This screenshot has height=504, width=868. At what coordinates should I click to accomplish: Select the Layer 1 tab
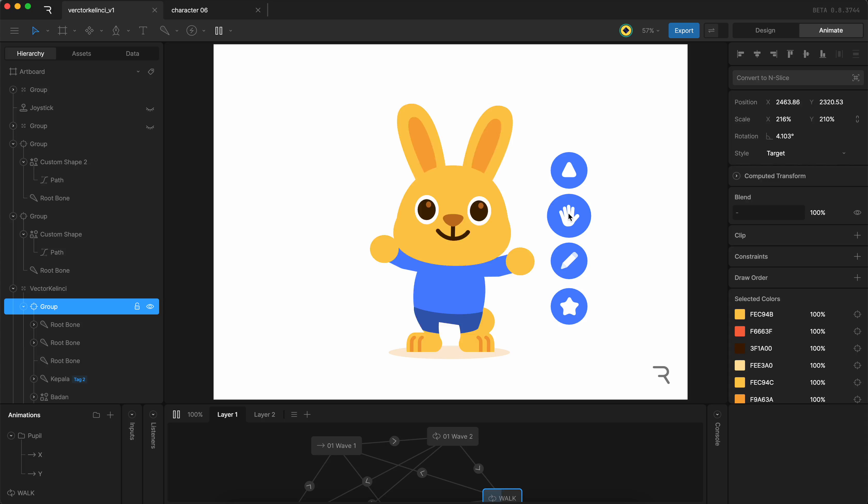[227, 414]
